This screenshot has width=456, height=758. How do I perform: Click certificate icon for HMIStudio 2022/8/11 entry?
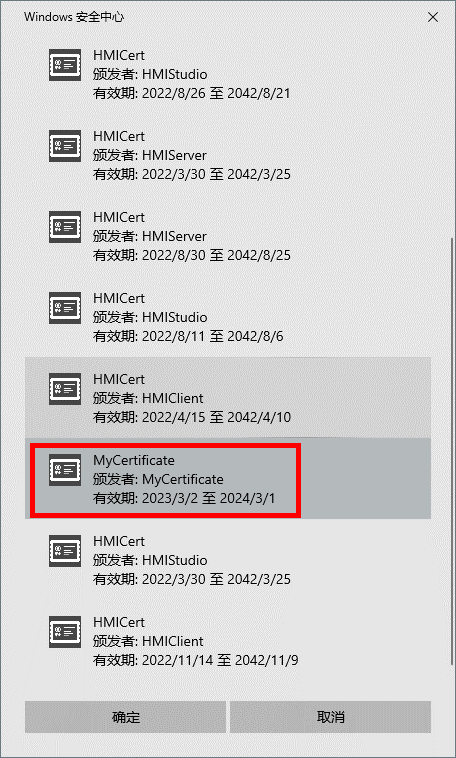pyautogui.click(x=65, y=308)
